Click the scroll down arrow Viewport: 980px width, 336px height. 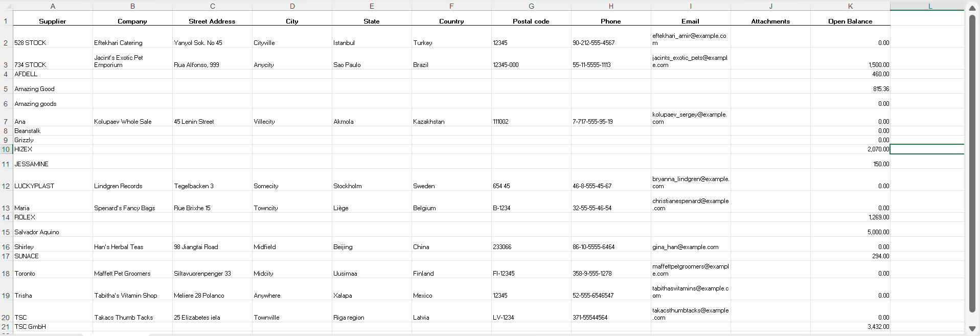972,329
